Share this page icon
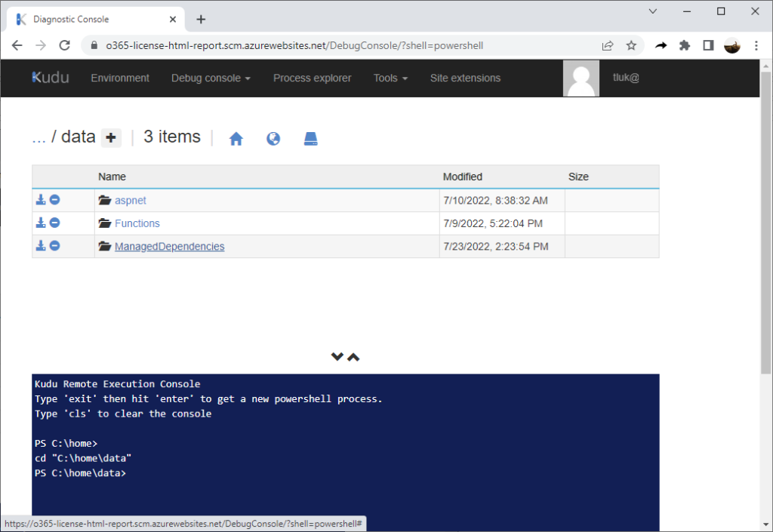 coord(608,45)
